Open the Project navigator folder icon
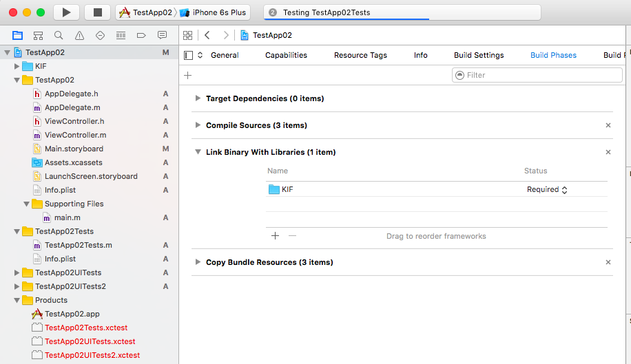The height and width of the screenshot is (364, 631). coord(17,35)
